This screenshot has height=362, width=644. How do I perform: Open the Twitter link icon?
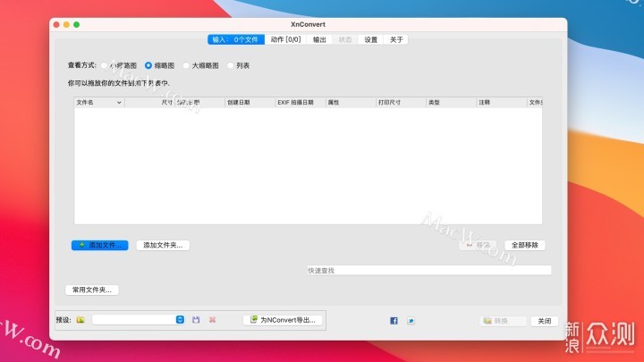[x=411, y=321]
